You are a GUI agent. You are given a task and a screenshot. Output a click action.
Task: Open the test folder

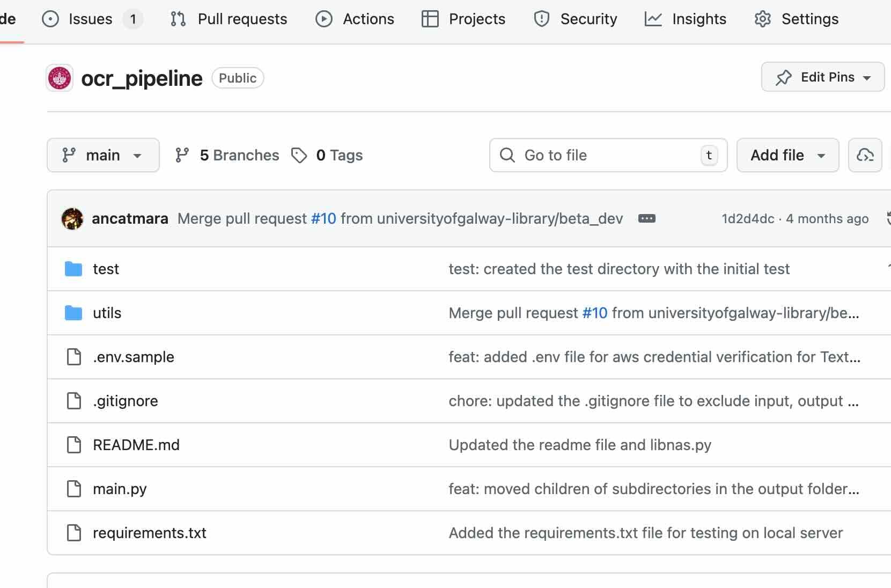106,269
